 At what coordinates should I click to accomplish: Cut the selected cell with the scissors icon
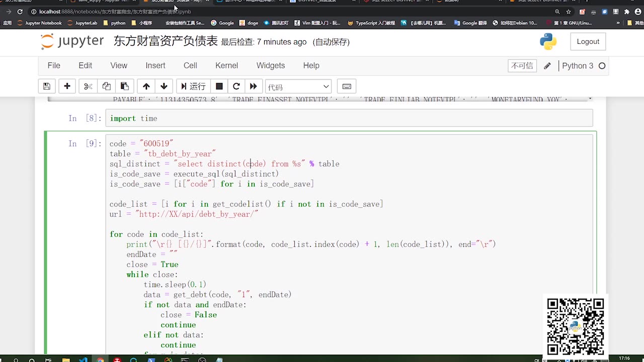pos(88,86)
